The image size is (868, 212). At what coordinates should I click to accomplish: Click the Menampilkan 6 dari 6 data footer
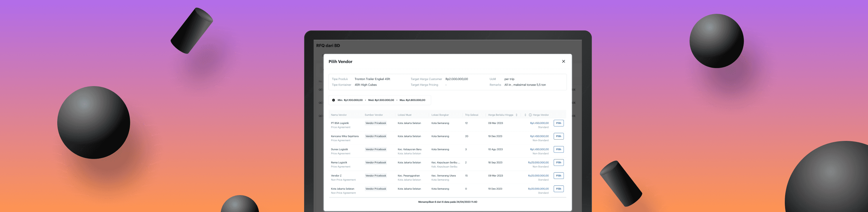[x=448, y=202]
